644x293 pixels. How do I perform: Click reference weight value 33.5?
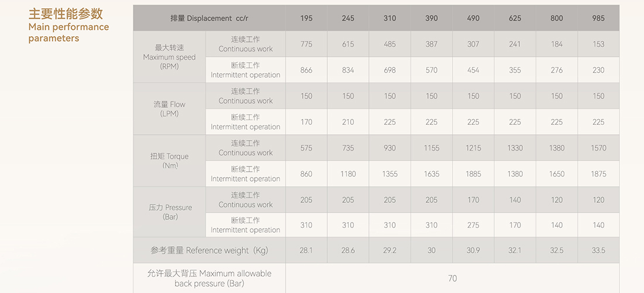click(598, 250)
